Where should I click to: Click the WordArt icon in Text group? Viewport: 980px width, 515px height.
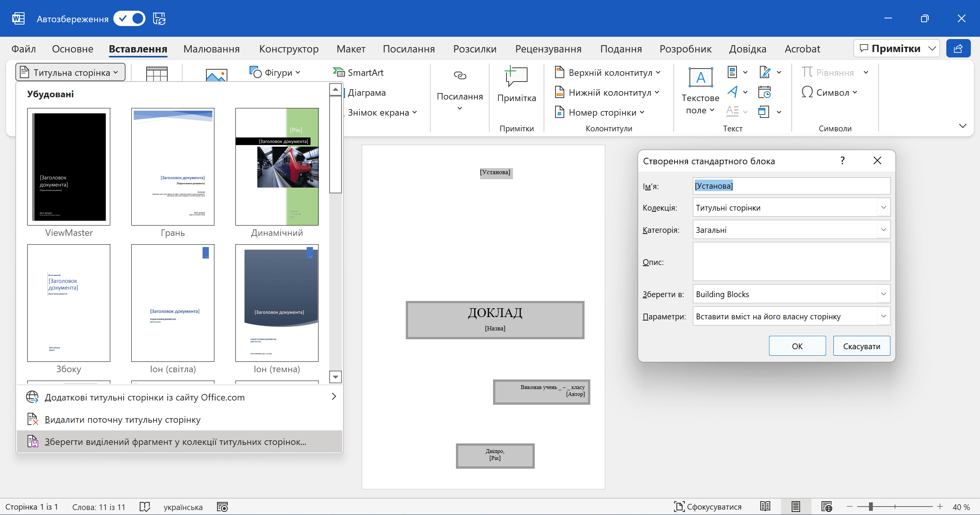click(732, 92)
